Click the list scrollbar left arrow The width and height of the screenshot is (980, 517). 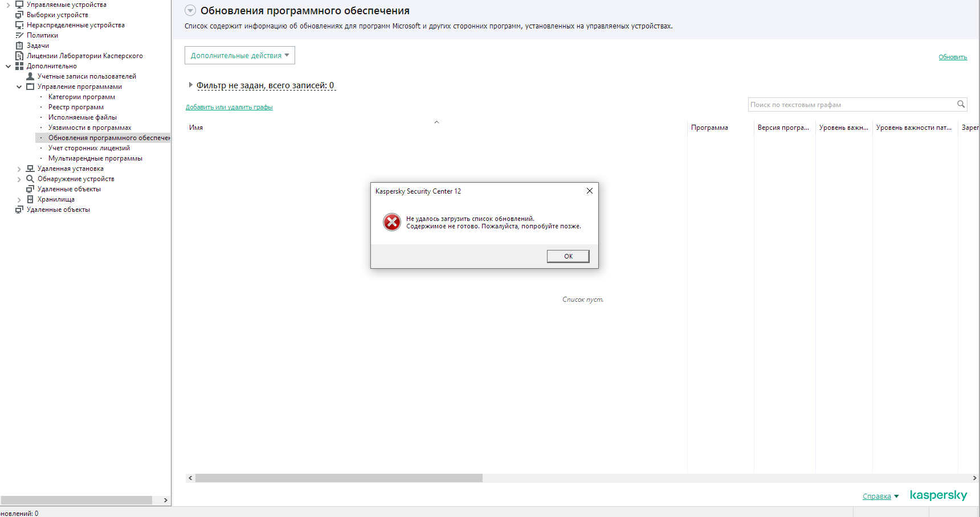point(190,478)
